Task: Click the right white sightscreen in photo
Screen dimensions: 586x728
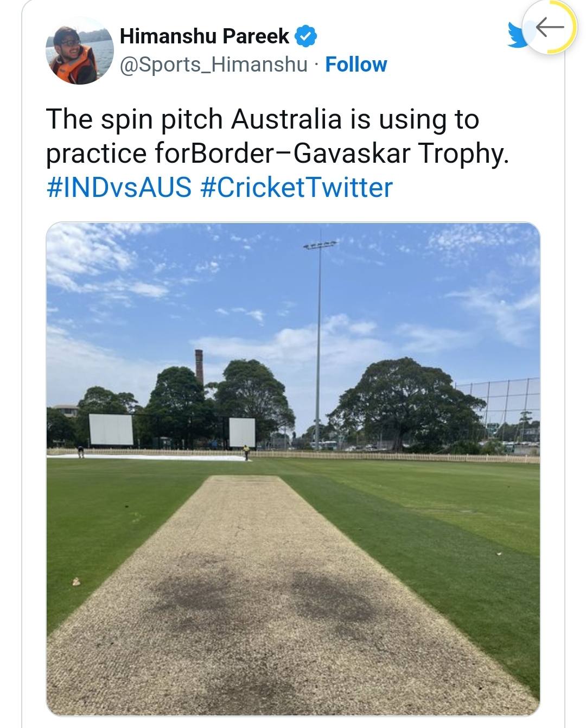Action: (242, 432)
